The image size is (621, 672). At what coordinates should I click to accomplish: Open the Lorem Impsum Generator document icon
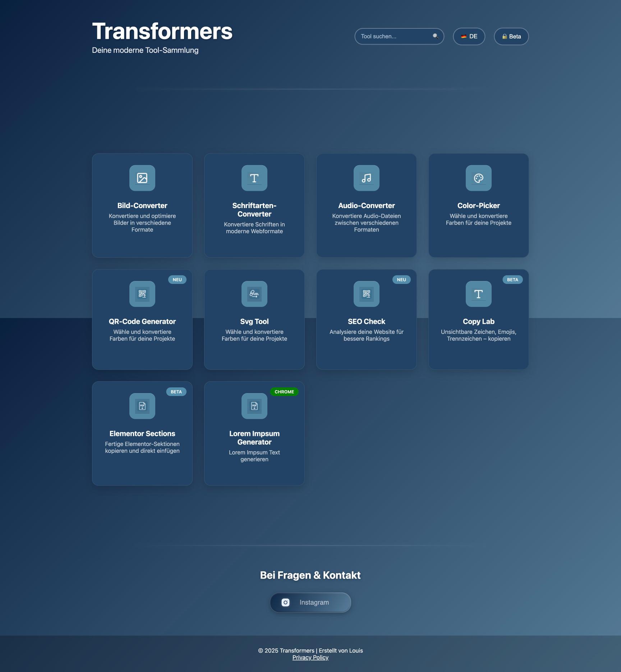[254, 406]
